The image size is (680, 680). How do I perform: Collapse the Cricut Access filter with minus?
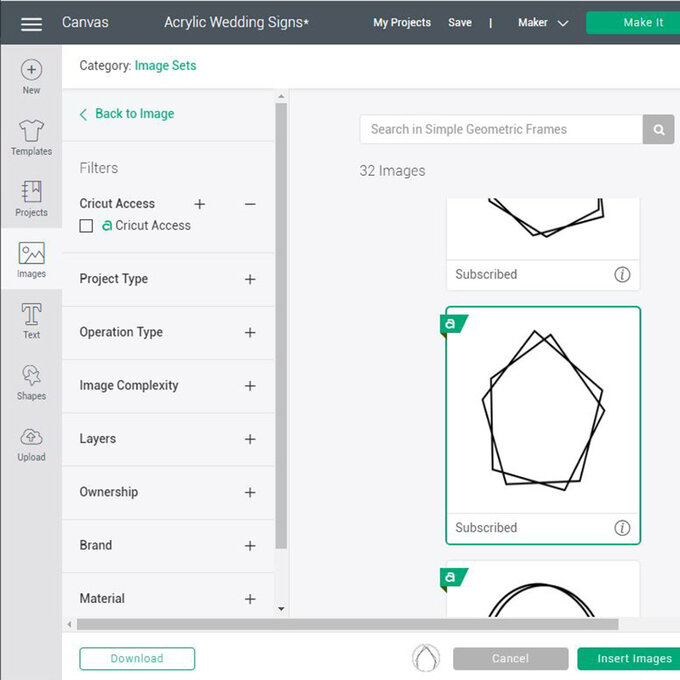point(250,204)
